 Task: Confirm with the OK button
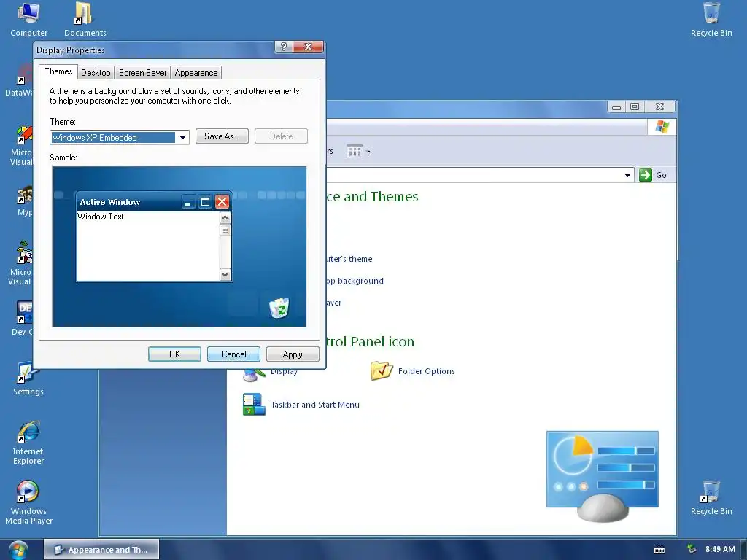[175, 354]
